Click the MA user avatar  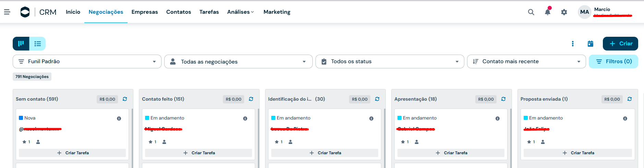[x=585, y=12]
